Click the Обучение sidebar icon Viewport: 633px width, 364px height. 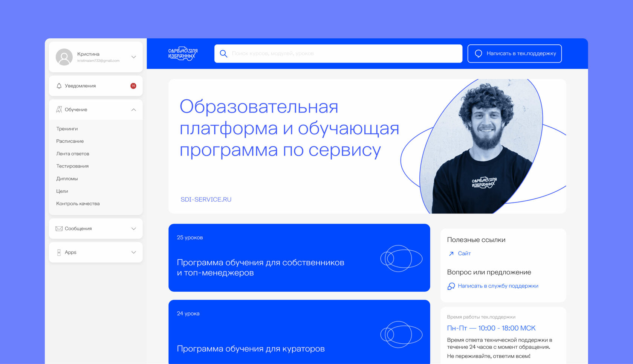click(59, 110)
